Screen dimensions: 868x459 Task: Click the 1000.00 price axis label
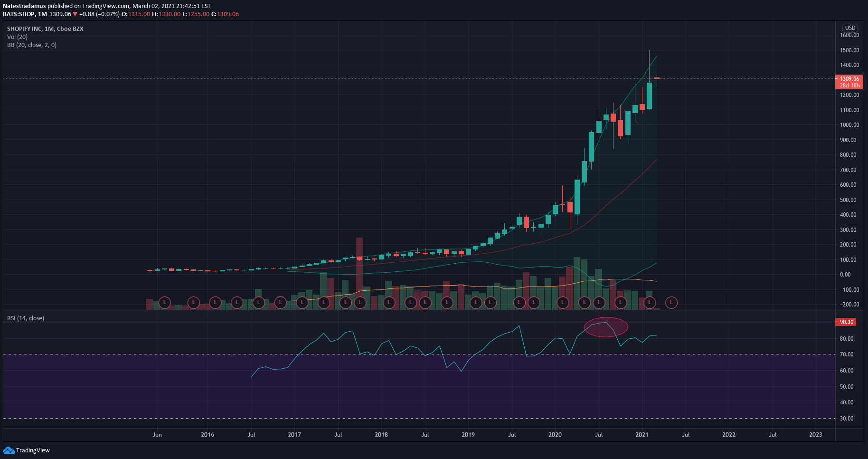849,125
